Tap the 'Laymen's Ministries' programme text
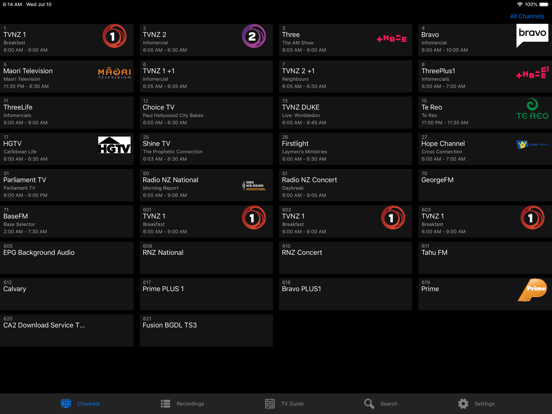 point(304,152)
